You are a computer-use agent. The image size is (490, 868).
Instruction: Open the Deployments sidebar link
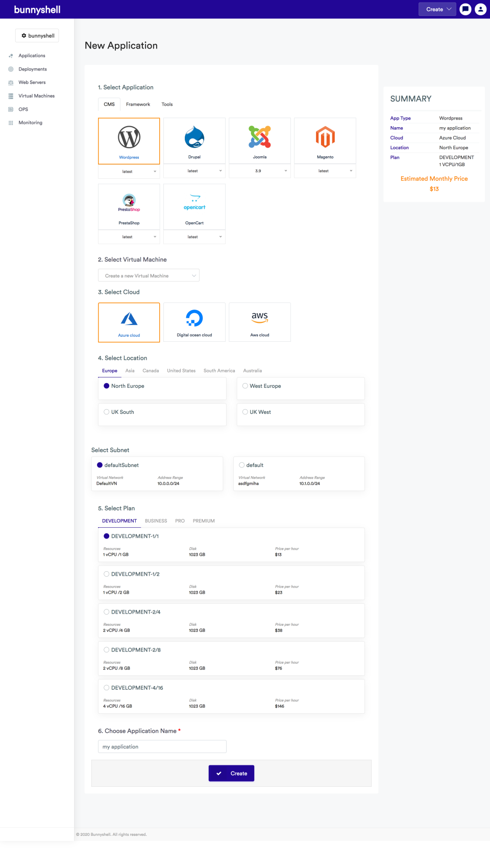(33, 69)
